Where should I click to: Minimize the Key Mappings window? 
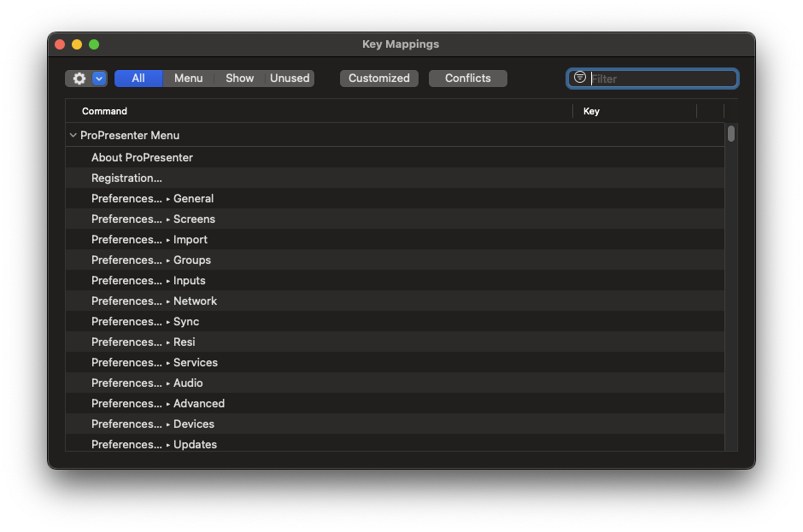pyautogui.click(x=77, y=44)
